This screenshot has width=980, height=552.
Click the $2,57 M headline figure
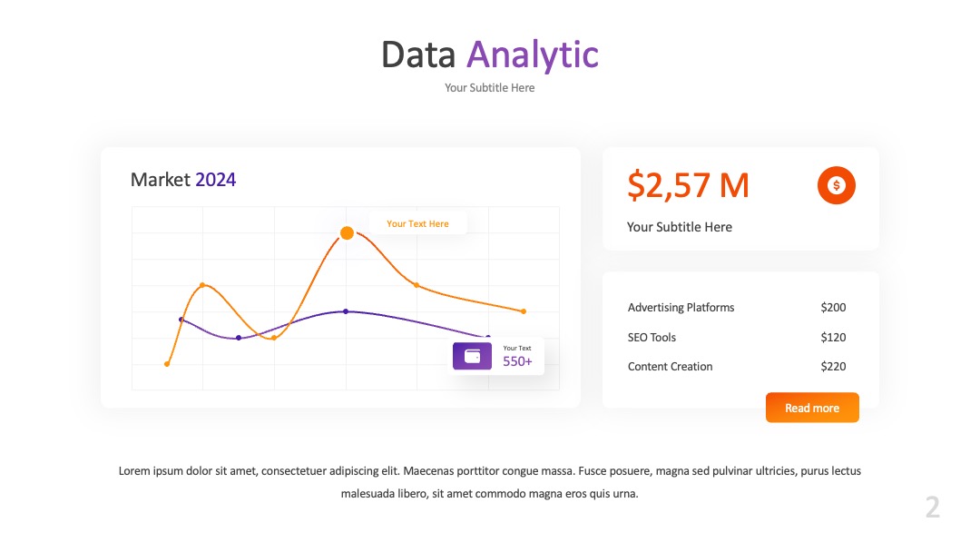[688, 186]
